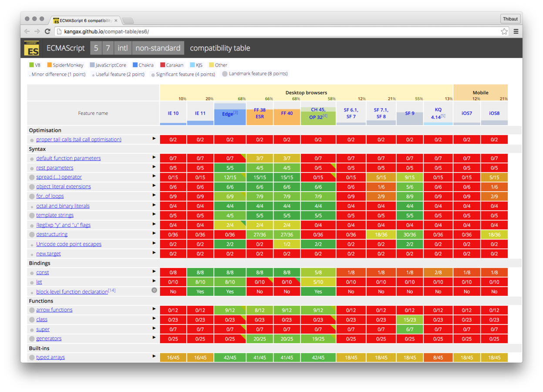543x392 pixels.
Task: Reload the page
Action: pos(47,31)
